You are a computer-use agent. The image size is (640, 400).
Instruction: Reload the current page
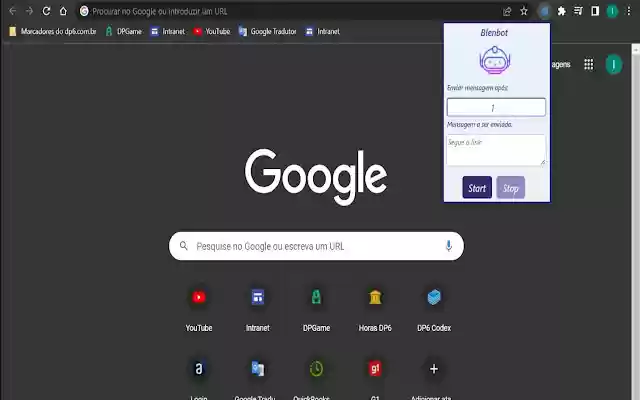(46, 11)
